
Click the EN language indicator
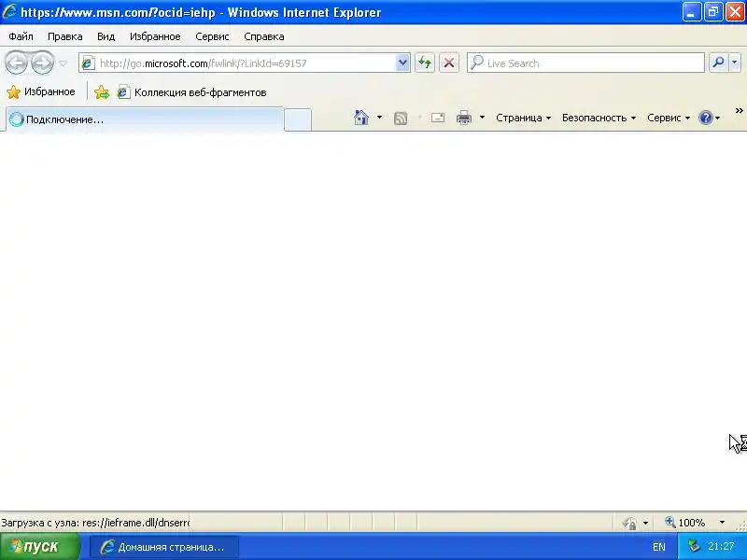[x=659, y=547]
